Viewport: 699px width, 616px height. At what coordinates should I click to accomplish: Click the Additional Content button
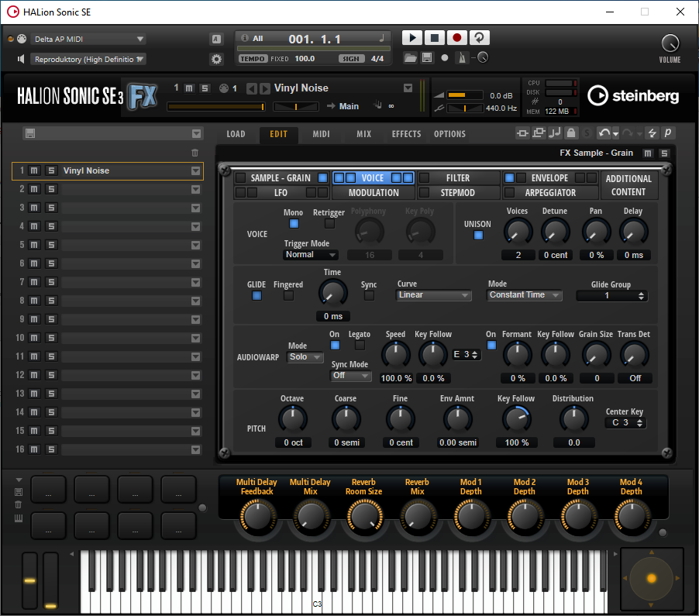click(x=628, y=185)
